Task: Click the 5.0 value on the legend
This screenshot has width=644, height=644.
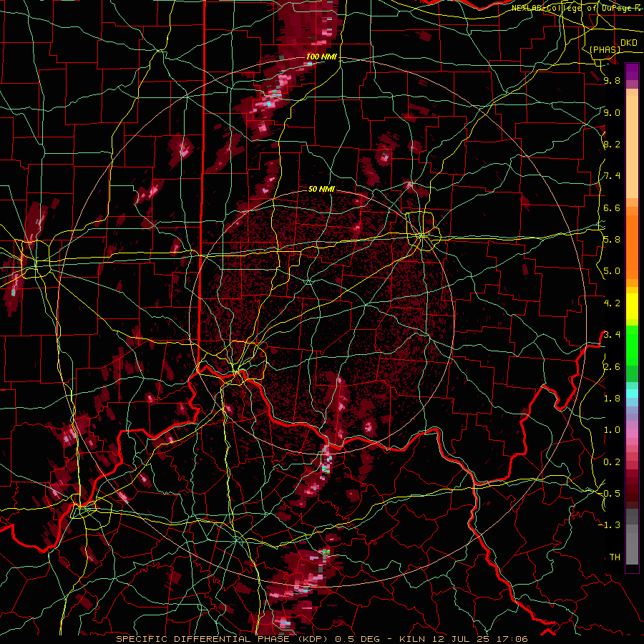Action: pos(612,271)
